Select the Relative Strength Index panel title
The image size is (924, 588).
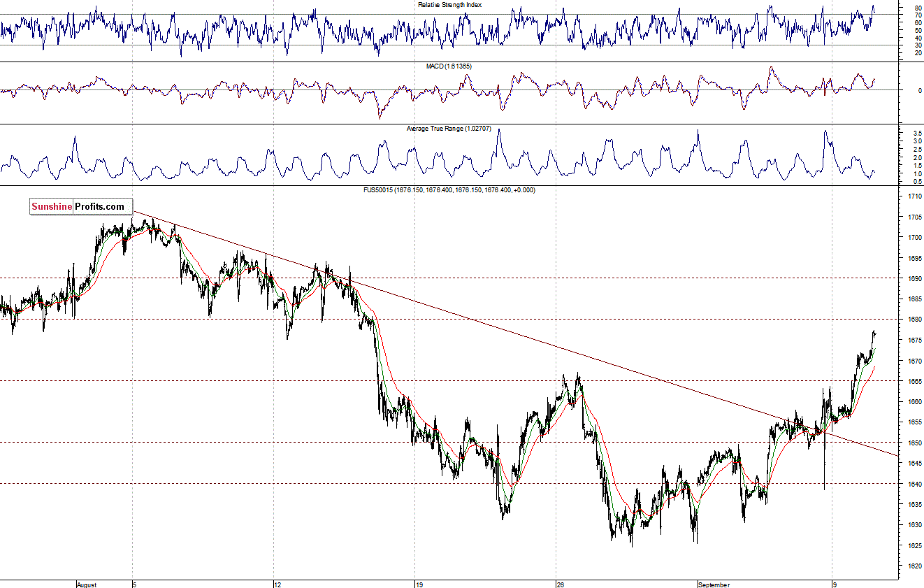point(449,4)
